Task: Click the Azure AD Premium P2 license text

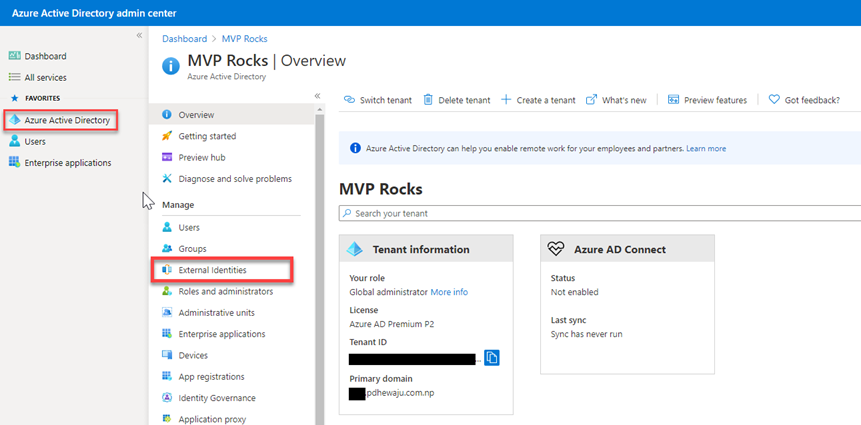Action: tap(392, 323)
